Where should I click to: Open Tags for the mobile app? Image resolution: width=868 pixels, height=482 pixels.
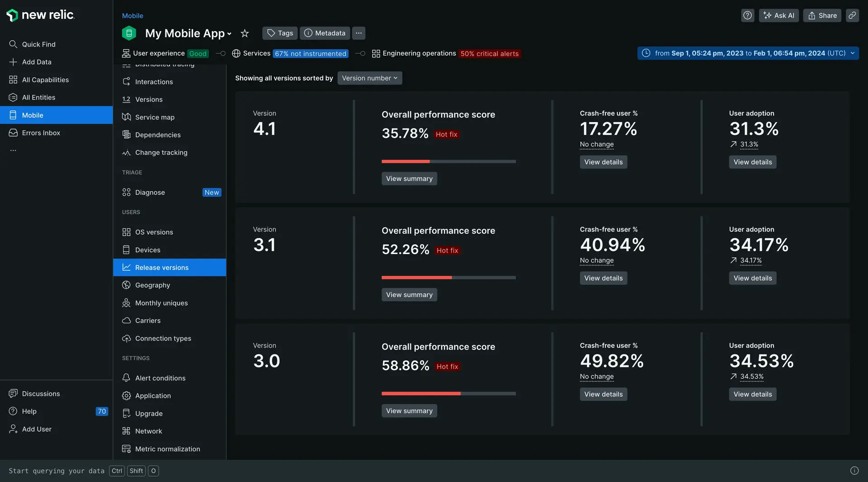pyautogui.click(x=280, y=33)
